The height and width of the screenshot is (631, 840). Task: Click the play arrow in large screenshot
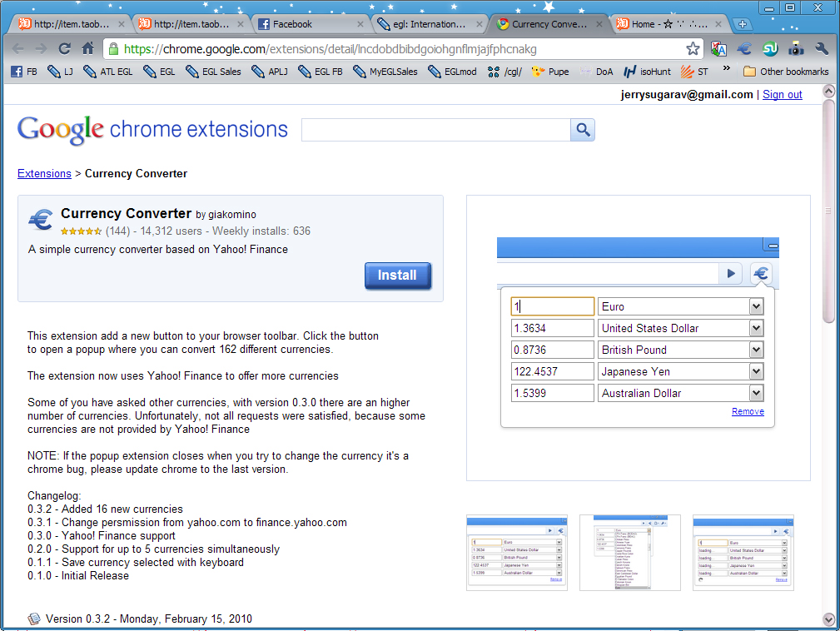tap(731, 274)
